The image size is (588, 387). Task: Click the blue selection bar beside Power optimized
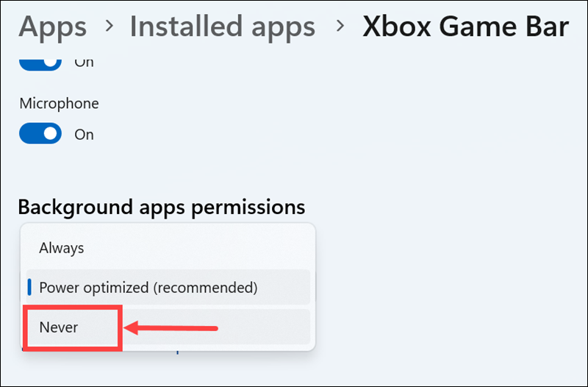29,288
